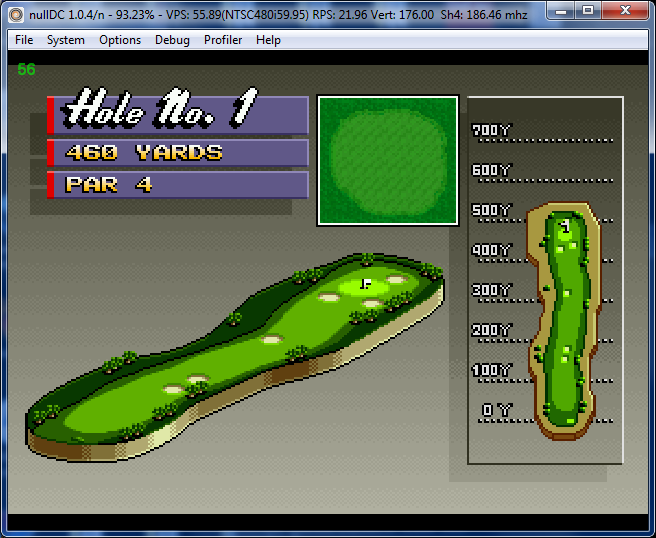Image resolution: width=656 pixels, height=538 pixels.
Task: Click the 100Y distance marker
Action: [x=491, y=370]
